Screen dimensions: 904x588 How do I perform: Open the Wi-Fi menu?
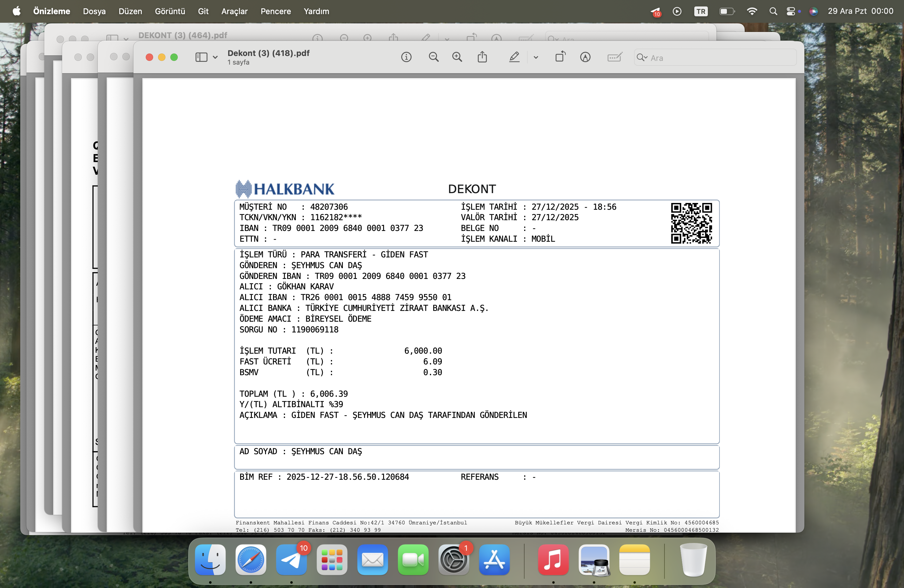[752, 11]
